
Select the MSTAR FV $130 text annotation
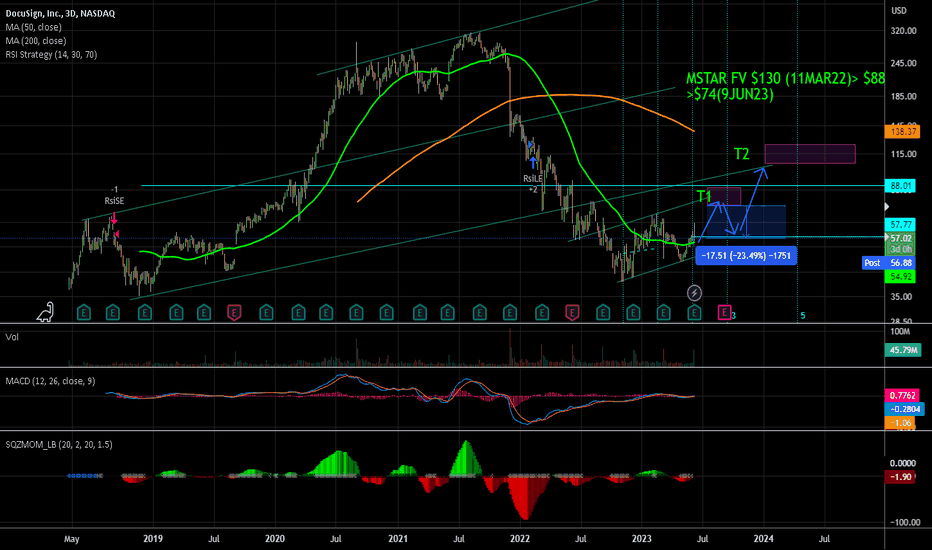785,86
